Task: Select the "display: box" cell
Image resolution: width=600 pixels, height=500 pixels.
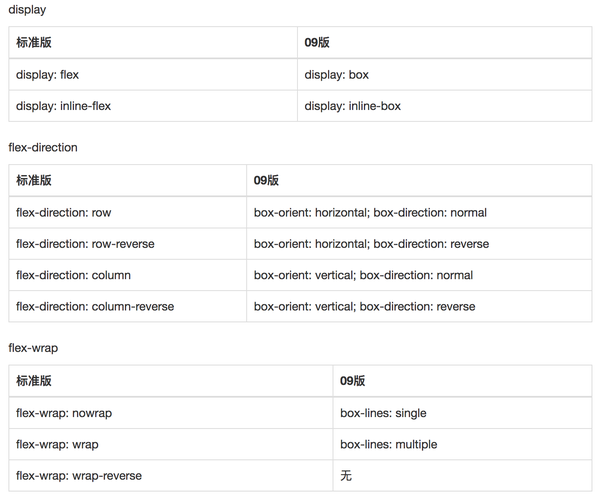Action: point(337,75)
